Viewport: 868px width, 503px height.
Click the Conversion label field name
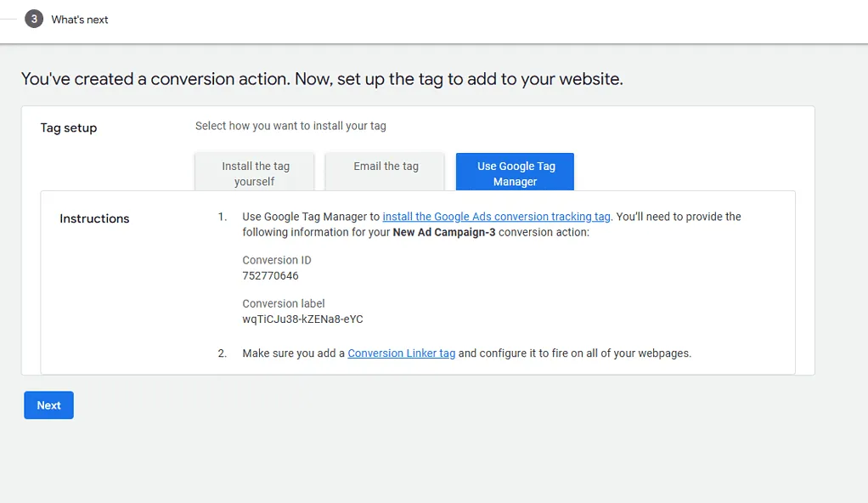[x=284, y=303]
